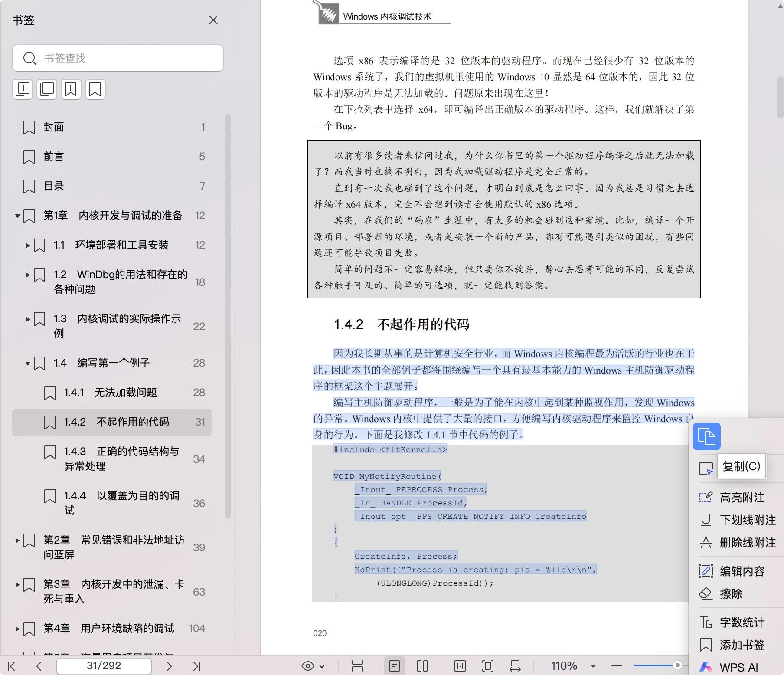Jump to 1.4.3 正确的代码结构与异常处理

112,459
